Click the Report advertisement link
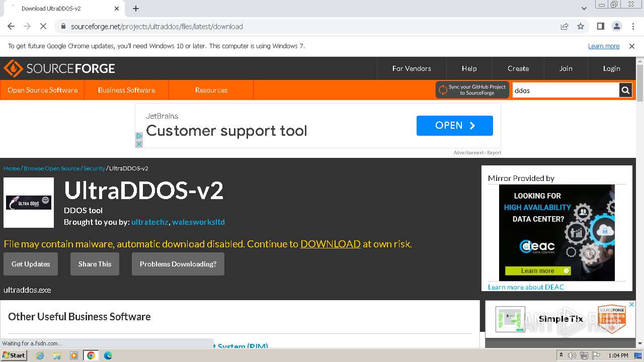This screenshot has height=362, width=644. [x=494, y=152]
